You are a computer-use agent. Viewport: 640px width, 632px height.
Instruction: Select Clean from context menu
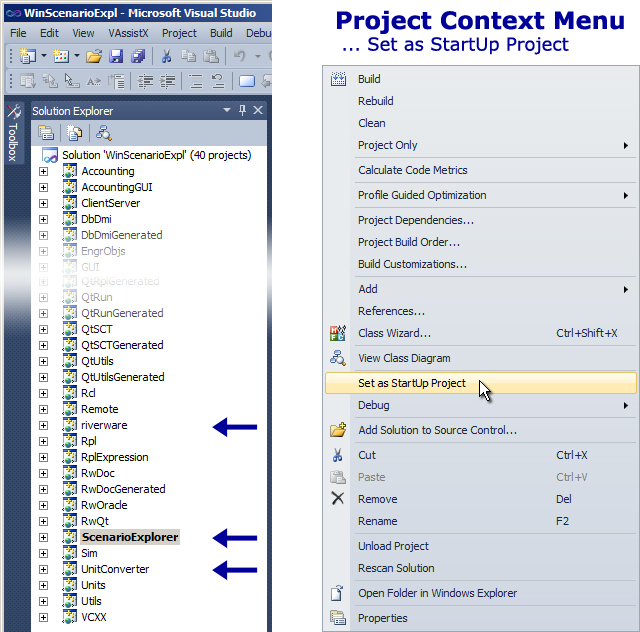481,123
